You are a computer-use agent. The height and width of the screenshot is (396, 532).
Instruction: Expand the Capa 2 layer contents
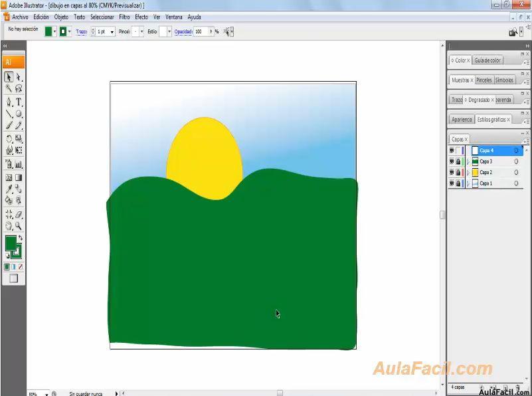pyautogui.click(x=468, y=173)
